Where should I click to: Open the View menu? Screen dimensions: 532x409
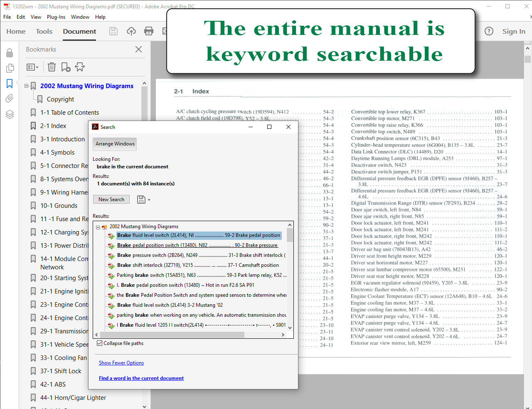point(36,17)
